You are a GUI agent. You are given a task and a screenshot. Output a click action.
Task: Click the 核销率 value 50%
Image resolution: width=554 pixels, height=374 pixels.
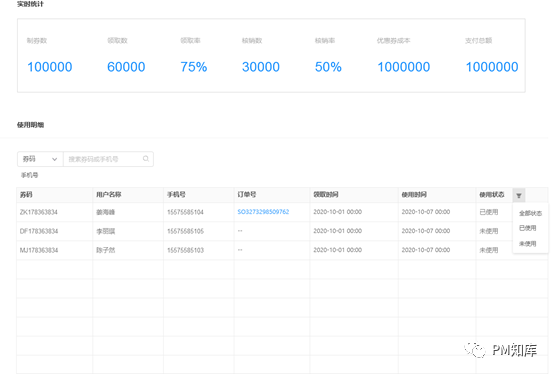[328, 67]
